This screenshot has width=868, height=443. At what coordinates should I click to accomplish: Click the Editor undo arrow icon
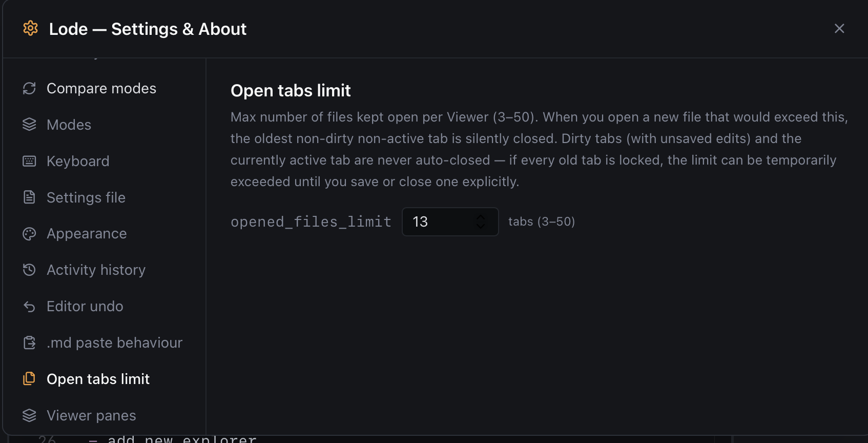[x=29, y=306]
